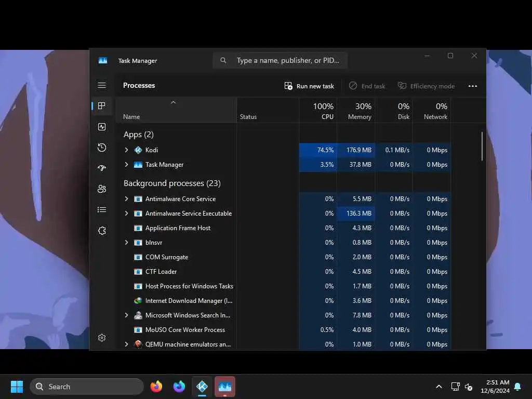532x399 pixels.
Task: Open the Users sidebar page
Action: [102, 189]
